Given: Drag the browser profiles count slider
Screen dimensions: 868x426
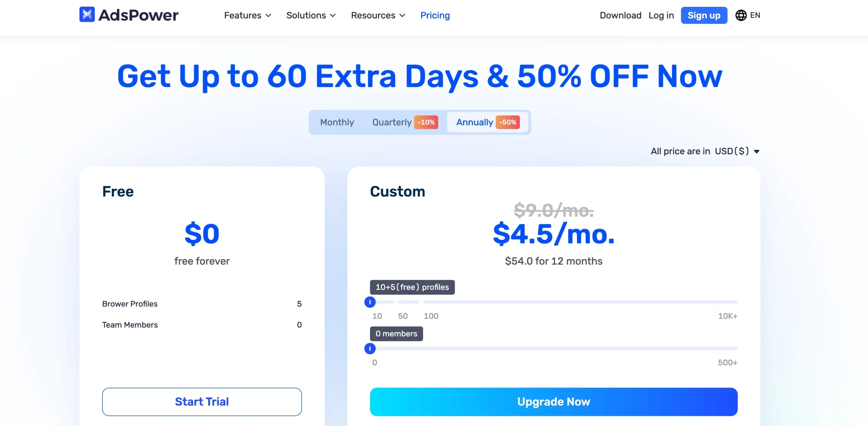Looking at the screenshot, I should 370,302.
